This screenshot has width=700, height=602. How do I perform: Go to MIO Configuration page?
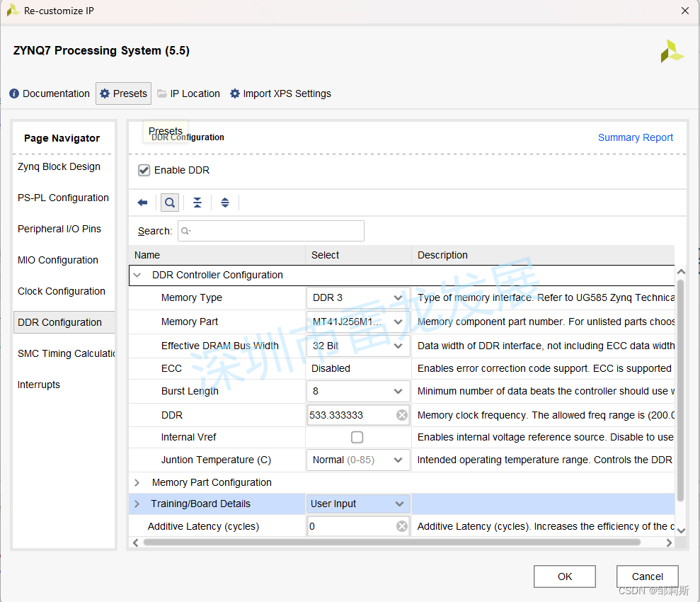(x=57, y=261)
